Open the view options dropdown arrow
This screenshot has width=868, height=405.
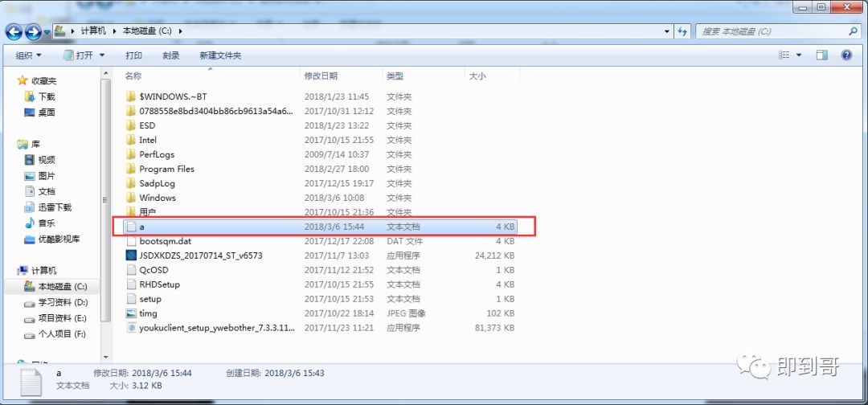[799, 55]
